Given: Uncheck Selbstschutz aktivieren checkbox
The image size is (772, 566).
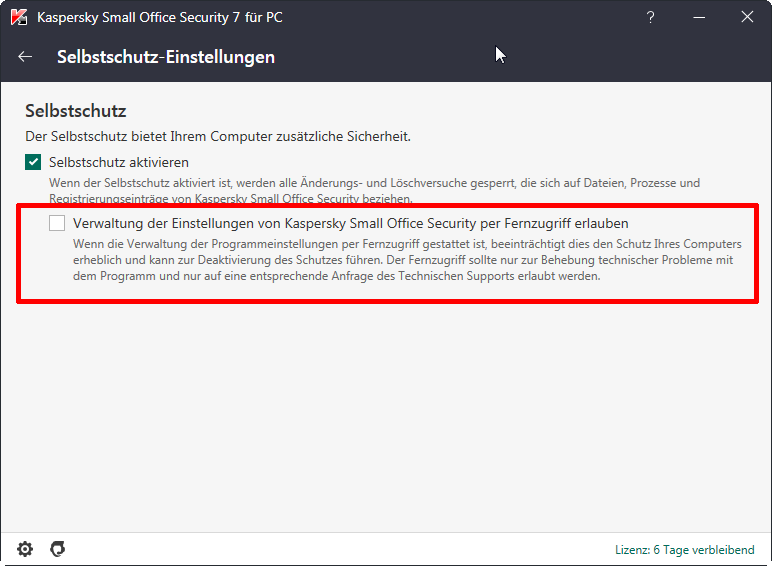Looking at the screenshot, I should click(33, 162).
